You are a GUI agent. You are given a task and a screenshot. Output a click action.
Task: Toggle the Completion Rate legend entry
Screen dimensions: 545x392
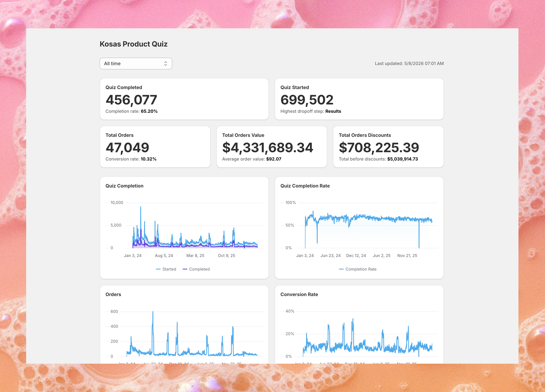pyautogui.click(x=358, y=269)
